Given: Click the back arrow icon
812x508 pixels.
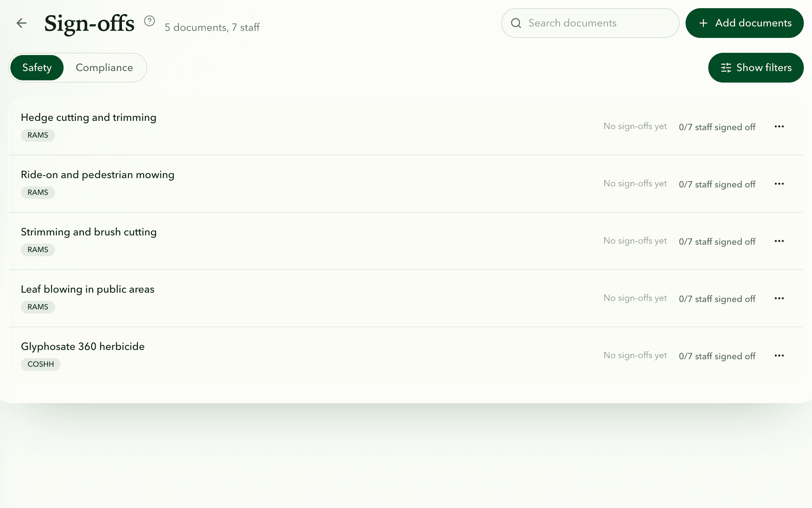Looking at the screenshot, I should tap(22, 23).
